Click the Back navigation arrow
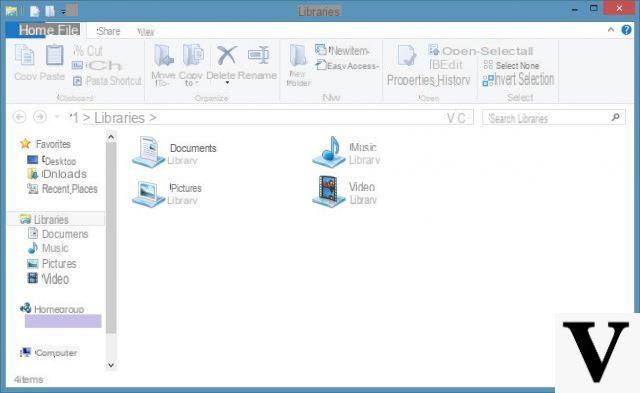Viewport: 640px width, 393px height. pos(20,118)
